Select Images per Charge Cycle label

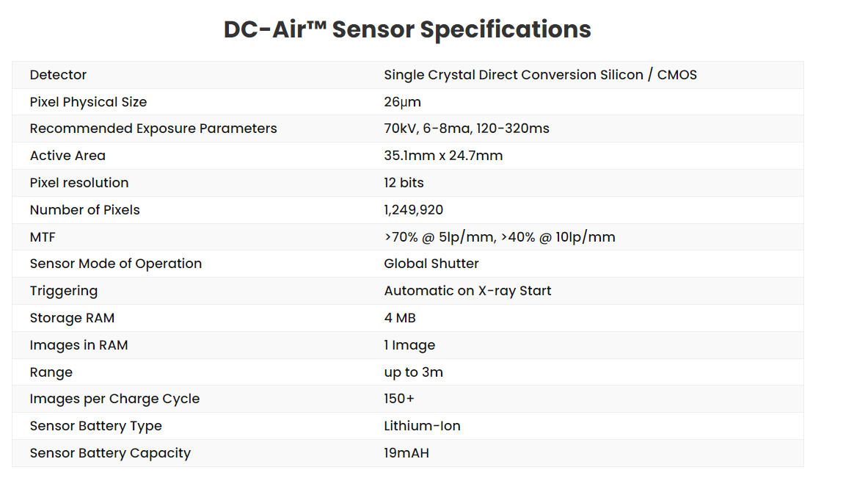click(114, 399)
